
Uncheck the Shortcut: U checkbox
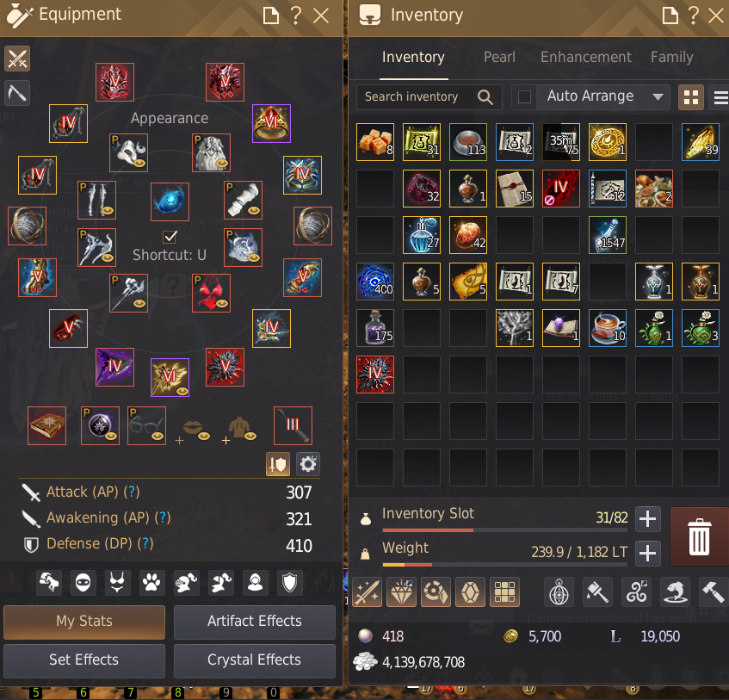pyautogui.click(x=170, y=237)
